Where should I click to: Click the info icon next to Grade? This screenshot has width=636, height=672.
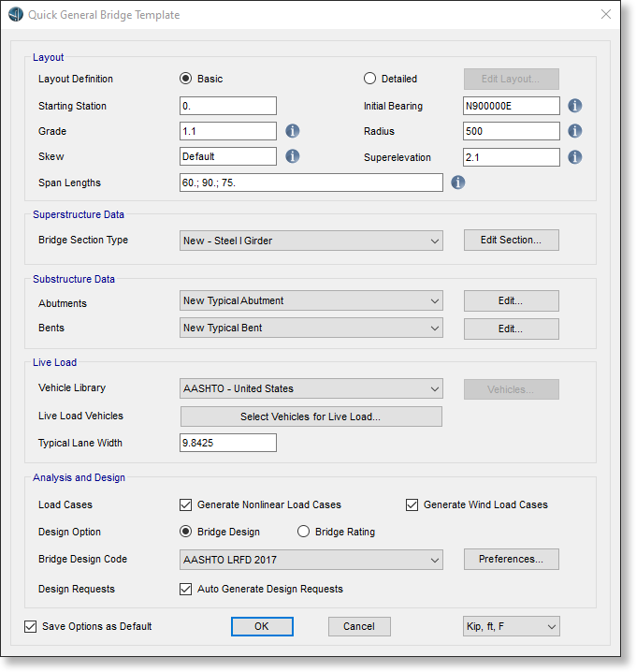tap(292, 131)
